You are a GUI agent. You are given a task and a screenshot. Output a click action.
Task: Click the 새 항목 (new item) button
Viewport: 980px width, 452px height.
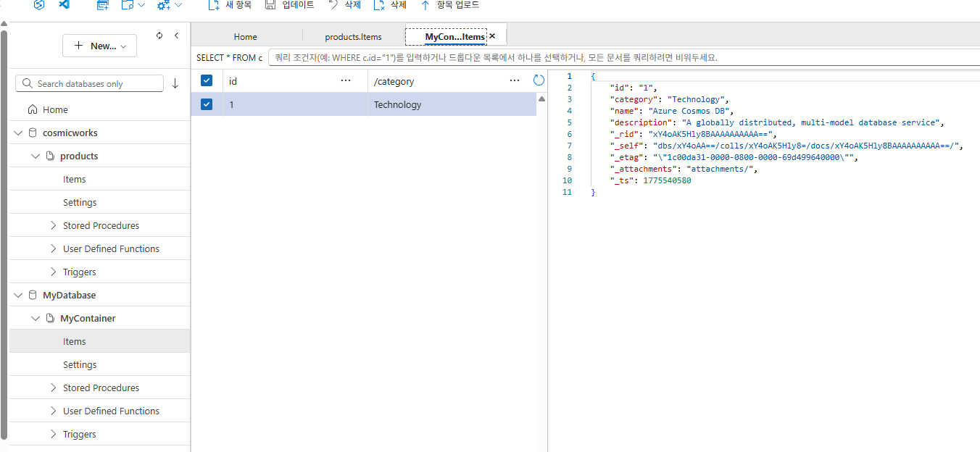pyautogui.click(x=230, y=5)
